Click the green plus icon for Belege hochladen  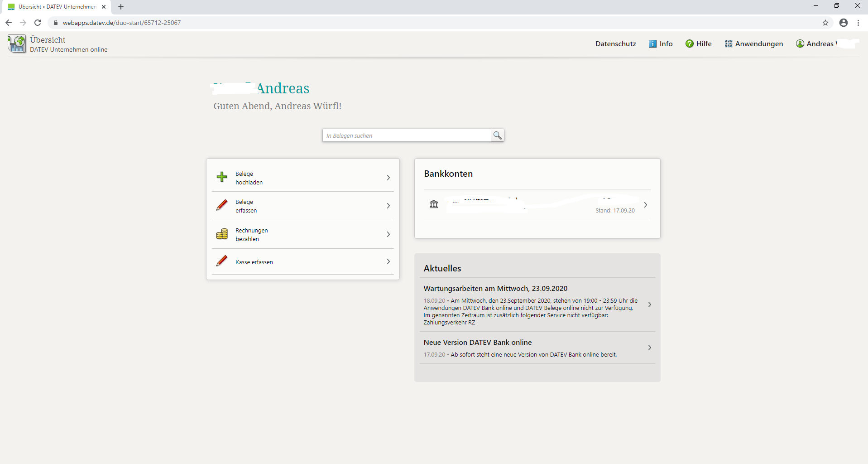[222, 177]
